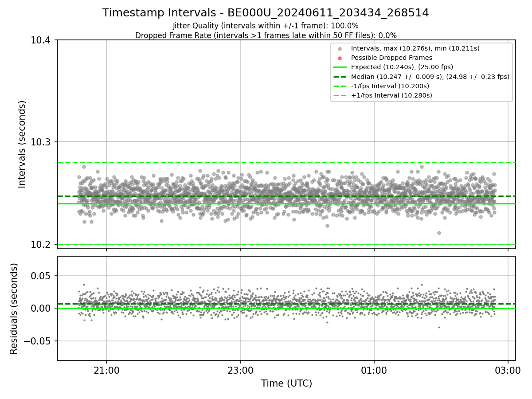Click the 'Median (10.247 +/- 0.009 s)' legend entry
The height and width of the screenshot is (399, 532).
pyautogui.click(x=430, y=77)
